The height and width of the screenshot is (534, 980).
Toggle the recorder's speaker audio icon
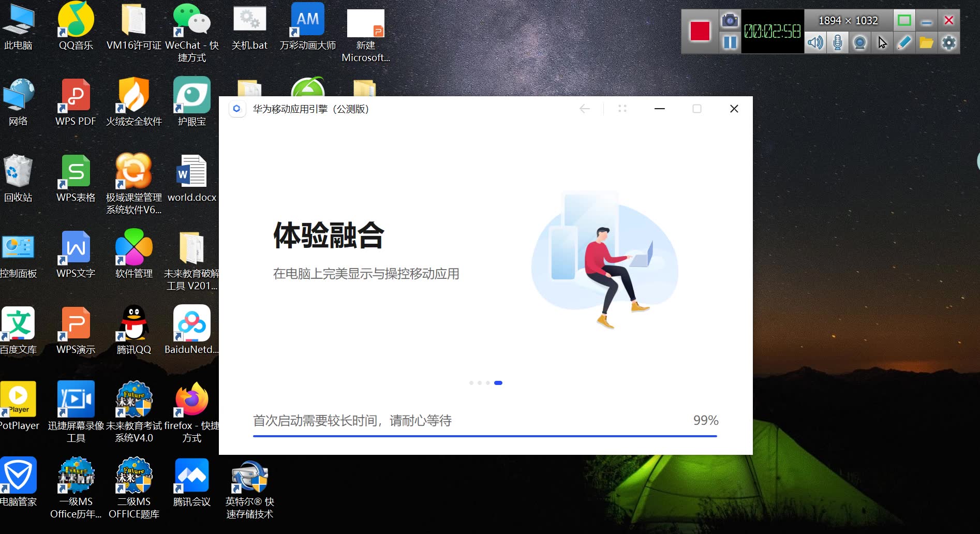point(815,42)
